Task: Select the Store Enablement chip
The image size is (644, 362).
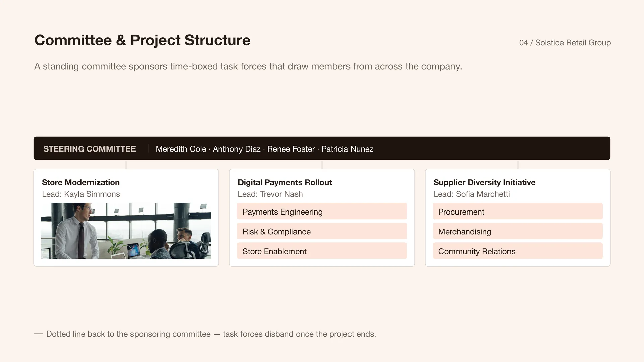Action: [x=322, y=251]
